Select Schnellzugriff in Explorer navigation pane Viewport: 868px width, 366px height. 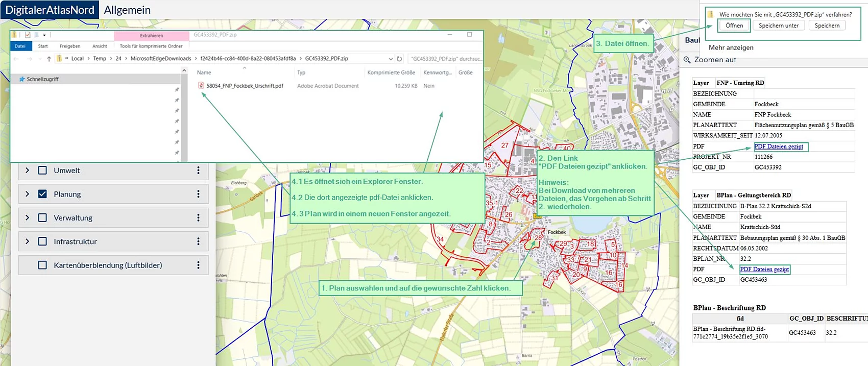[95, 79]
